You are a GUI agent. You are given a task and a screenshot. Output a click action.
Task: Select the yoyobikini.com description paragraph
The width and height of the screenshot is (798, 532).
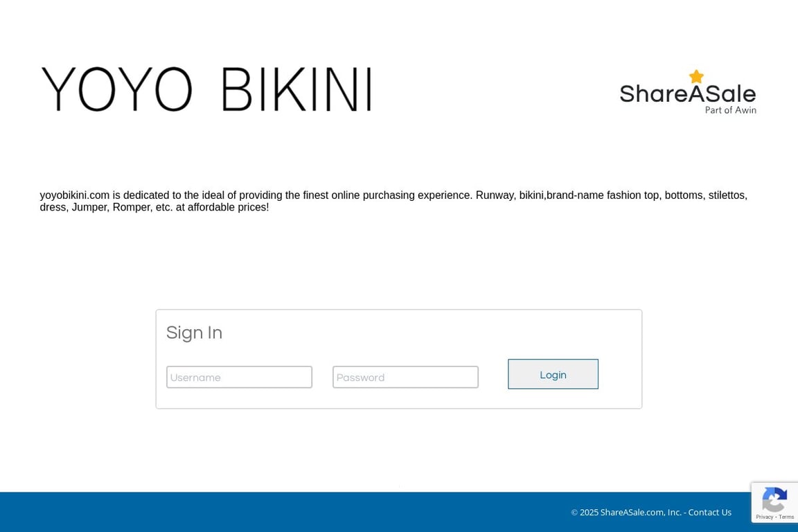(393, 201)
